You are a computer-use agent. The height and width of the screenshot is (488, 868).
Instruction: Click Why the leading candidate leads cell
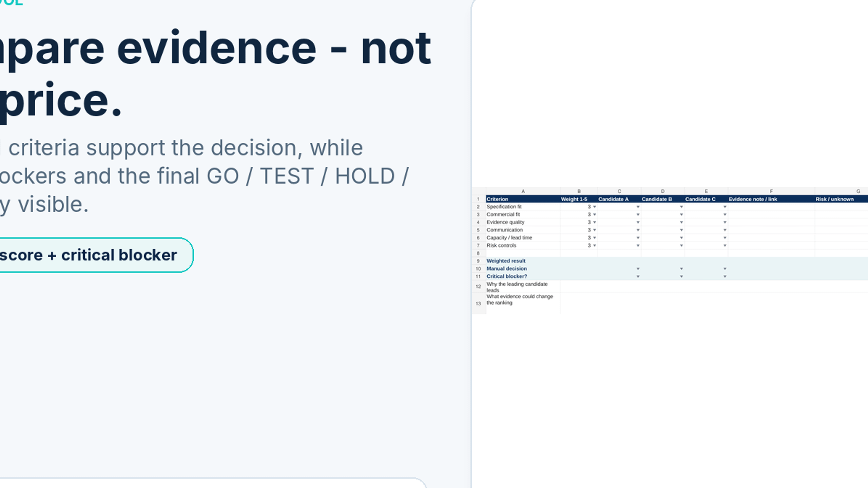tap(523, 287)
